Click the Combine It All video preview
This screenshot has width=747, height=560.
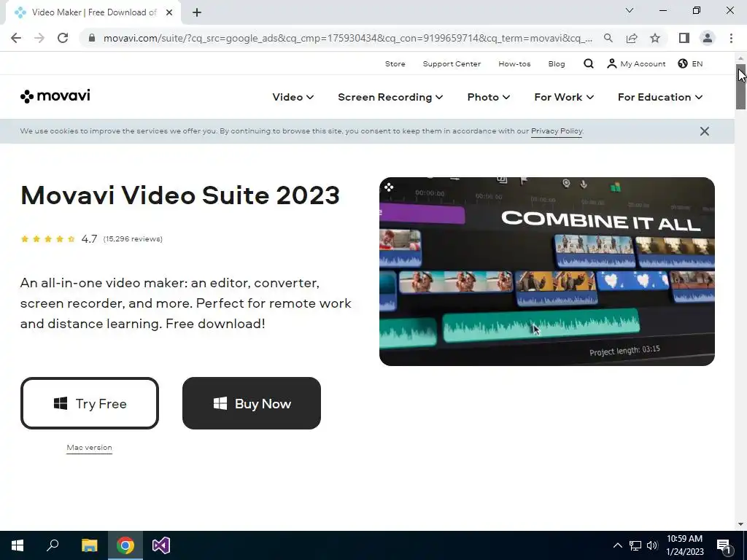547,271
